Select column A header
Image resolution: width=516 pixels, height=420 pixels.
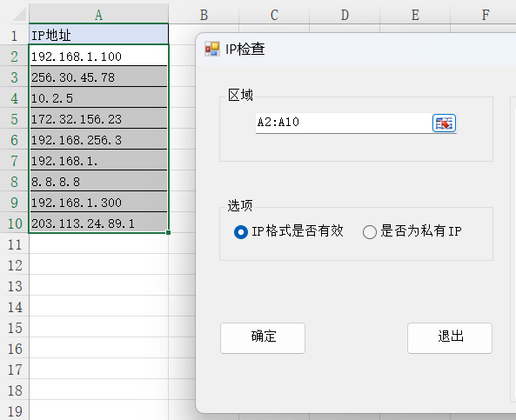(98, 15)
